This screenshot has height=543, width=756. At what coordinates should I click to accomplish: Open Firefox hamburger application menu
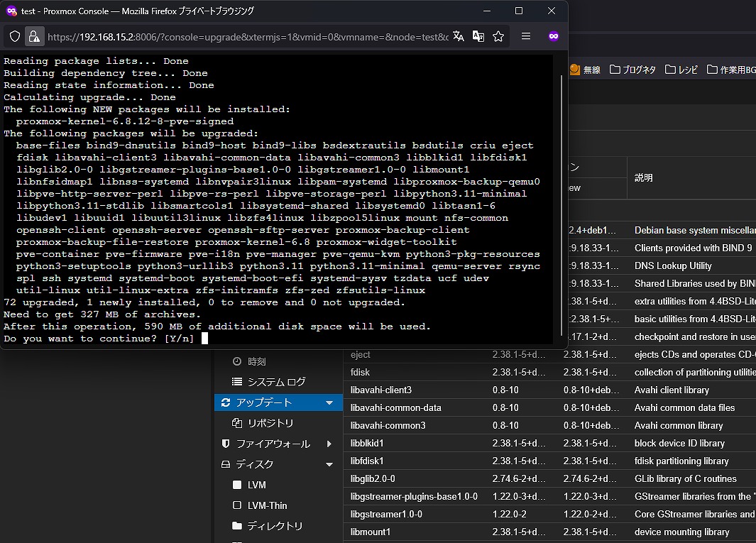pyautogui.click(x=526, y=36)
